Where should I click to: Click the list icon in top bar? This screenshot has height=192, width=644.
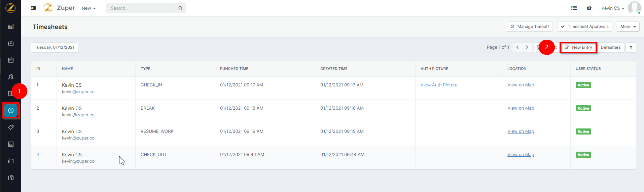click(574, 8)
